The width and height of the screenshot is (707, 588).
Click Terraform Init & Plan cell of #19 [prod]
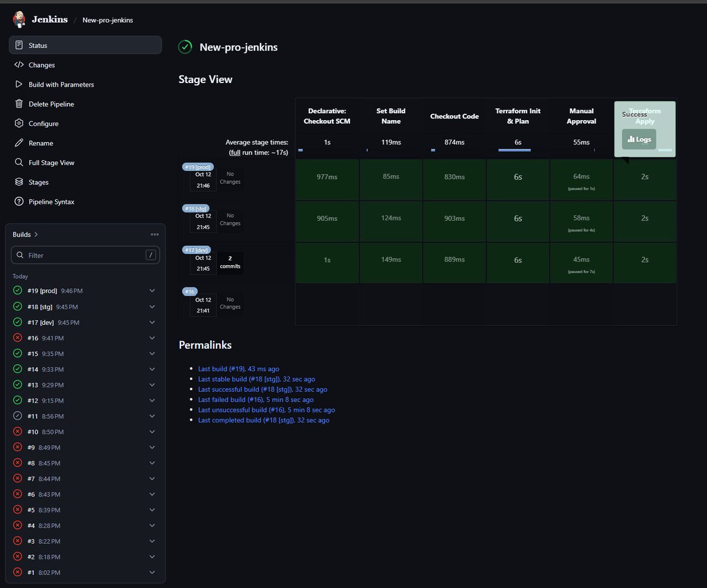[x=518, y=180]
